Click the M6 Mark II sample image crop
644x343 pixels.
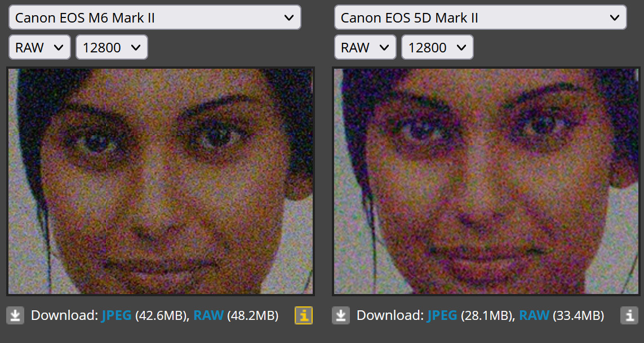point(161,181)
